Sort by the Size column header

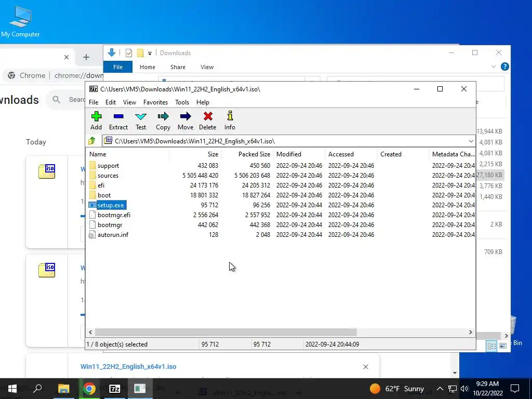[x=195, y=154]
